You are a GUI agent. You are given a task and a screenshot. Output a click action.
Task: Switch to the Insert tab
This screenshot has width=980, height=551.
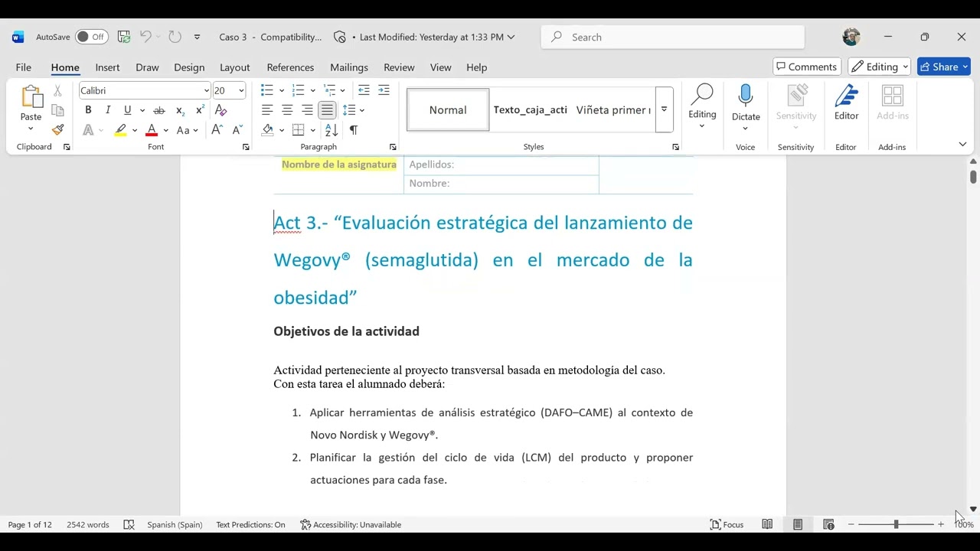(x=107, y=67)
